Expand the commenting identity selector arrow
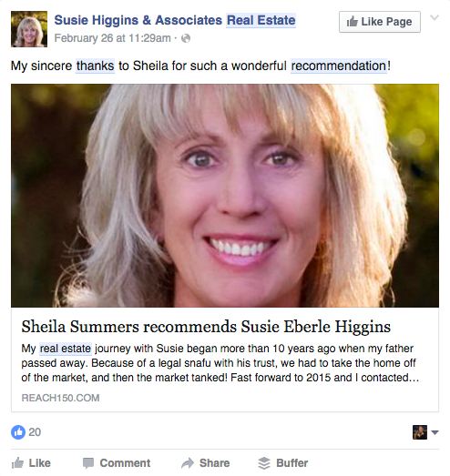 (x=435, y=432)
